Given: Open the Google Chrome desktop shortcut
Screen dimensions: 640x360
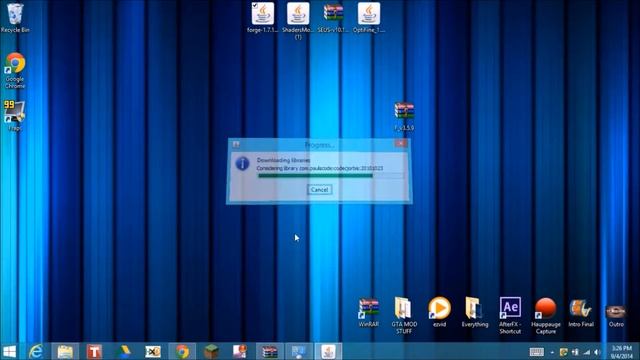Looking at the screenshot, I should (15, 71).
